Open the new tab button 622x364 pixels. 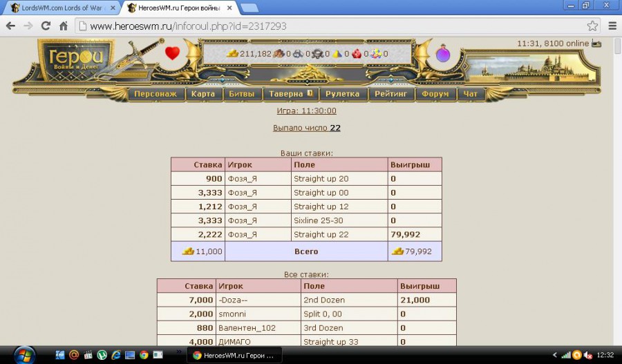click(249, 8)
